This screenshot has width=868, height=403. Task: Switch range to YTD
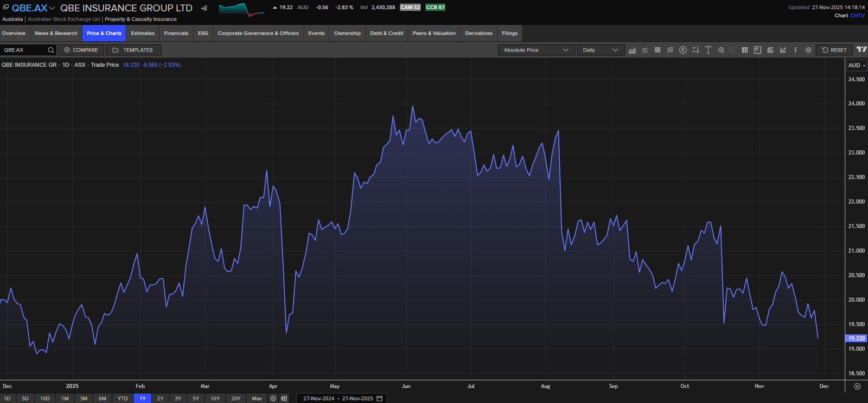tap(123, 398)
